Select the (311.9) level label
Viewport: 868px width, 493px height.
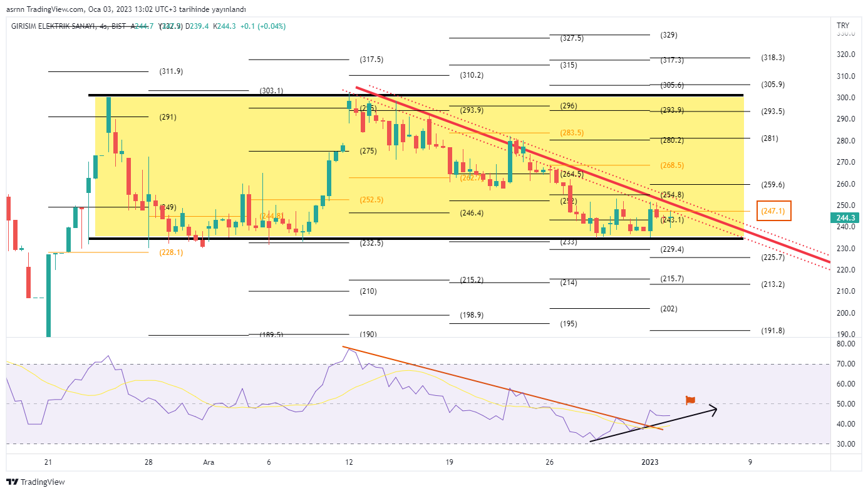[x=171, y=71]
